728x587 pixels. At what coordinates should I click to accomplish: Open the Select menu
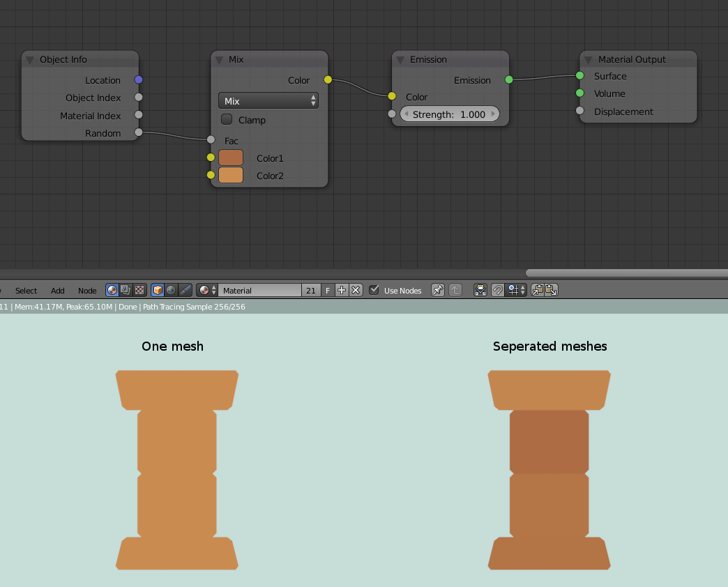pyautogui.click(x=26, y=291)
